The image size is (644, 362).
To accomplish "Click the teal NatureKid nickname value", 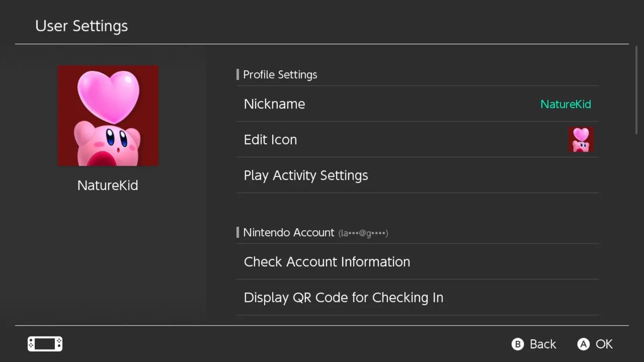I will (x=565, y=104).
